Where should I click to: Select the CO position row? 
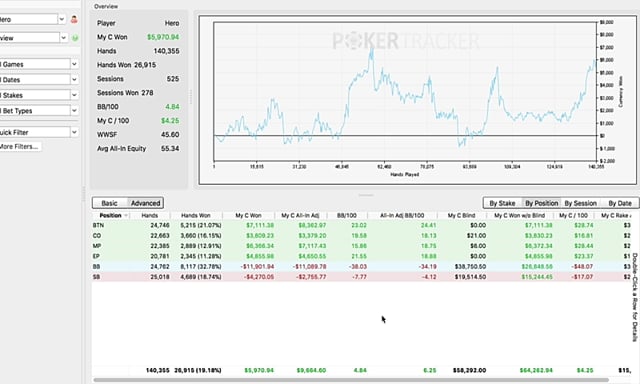(x=361, y=235)
